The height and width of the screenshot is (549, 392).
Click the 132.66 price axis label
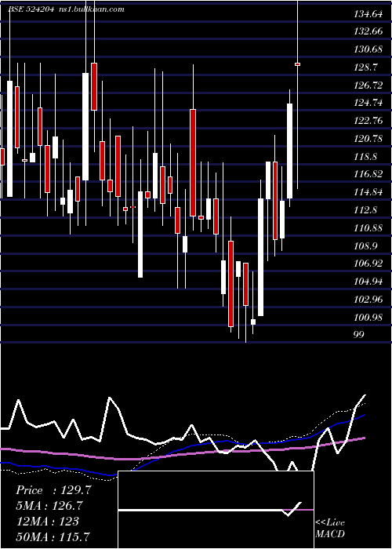tap(368, 31)
